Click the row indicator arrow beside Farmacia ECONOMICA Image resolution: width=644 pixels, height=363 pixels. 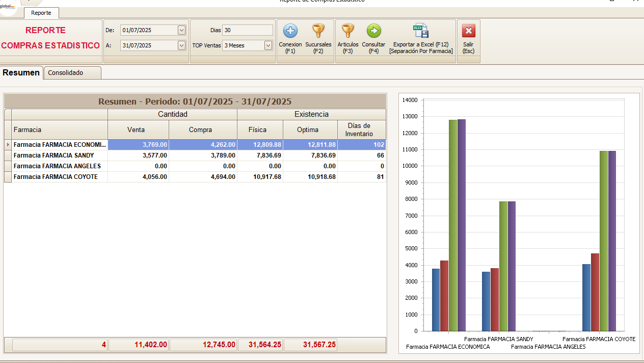(8, 145)
